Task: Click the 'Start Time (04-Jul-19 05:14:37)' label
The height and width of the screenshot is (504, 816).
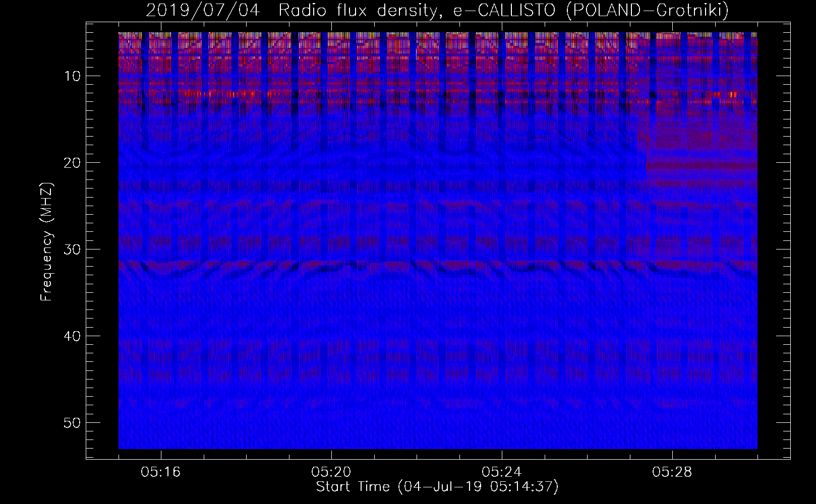Action: click(437, 487)
